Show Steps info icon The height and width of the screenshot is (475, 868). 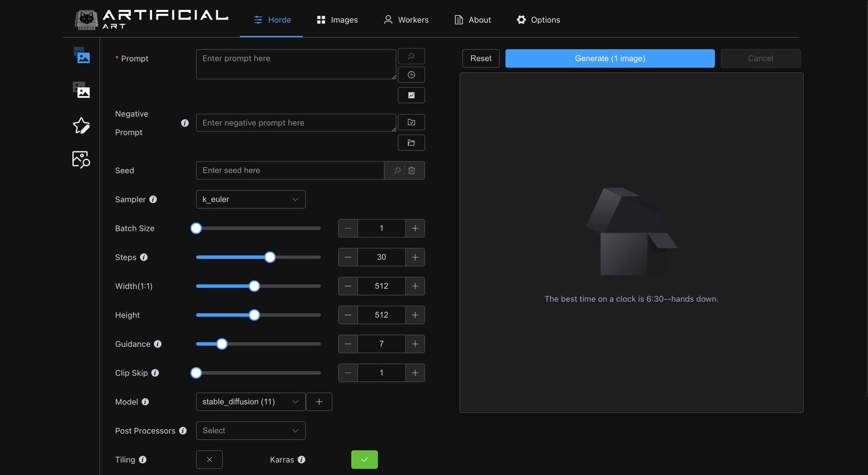pos(144,258)
